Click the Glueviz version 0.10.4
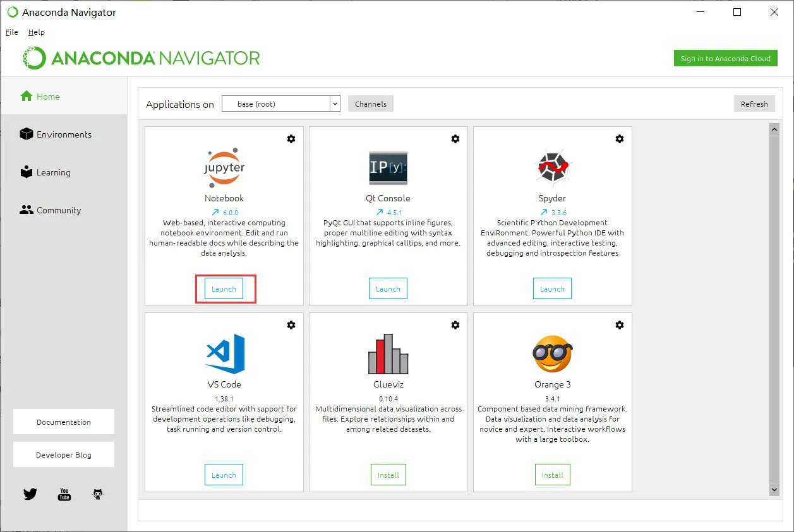The width and height of the screenshot is (794, 532). tap(388, 399)
